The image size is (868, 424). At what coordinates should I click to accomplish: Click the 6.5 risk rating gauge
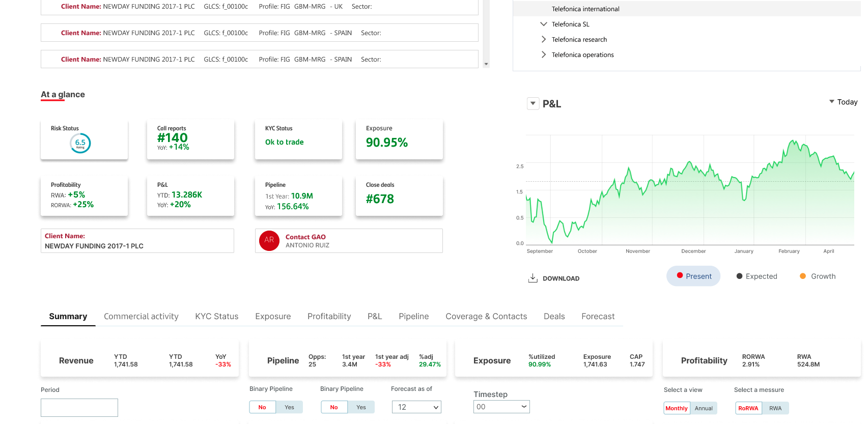[x=80, y=143]
